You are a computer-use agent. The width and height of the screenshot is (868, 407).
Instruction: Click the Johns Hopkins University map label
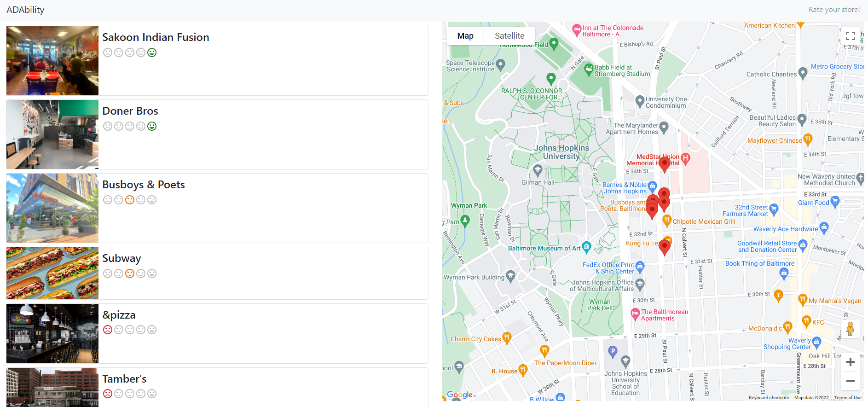pyautogui.click(x=561, y=152)
